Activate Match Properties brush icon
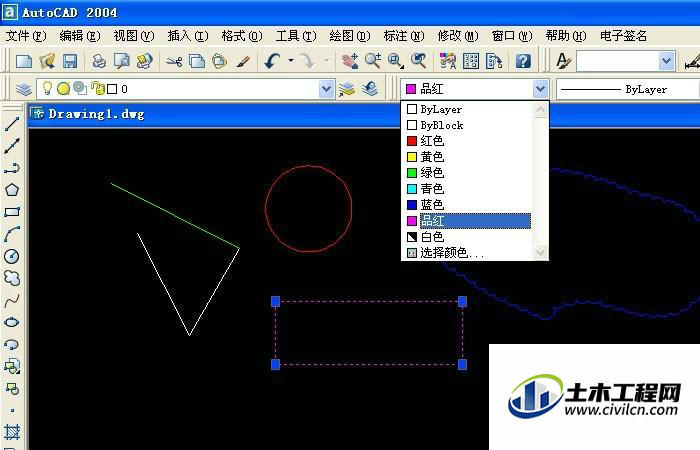 tap(242, 61)
